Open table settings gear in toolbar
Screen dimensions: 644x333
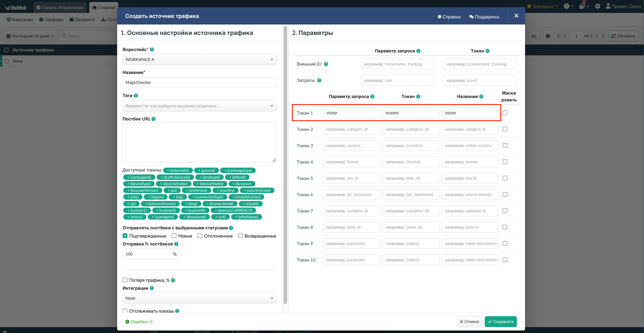[x=548, y=36]
